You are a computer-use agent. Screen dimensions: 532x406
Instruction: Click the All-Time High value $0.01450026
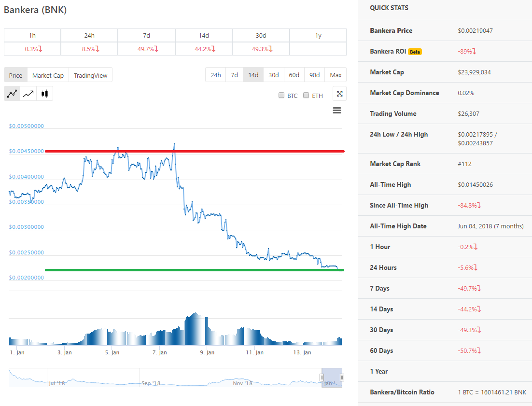coord(475,184)
